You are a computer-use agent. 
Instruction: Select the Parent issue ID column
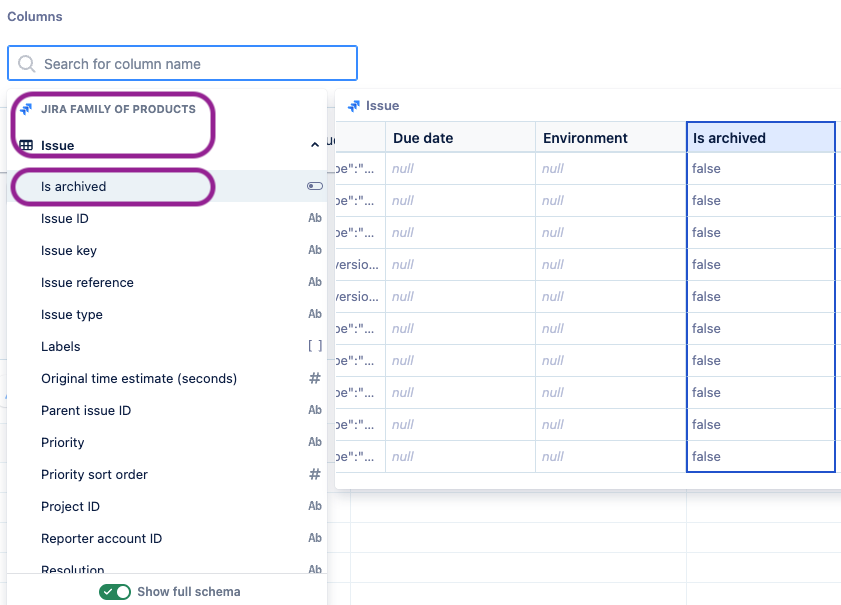167,410
